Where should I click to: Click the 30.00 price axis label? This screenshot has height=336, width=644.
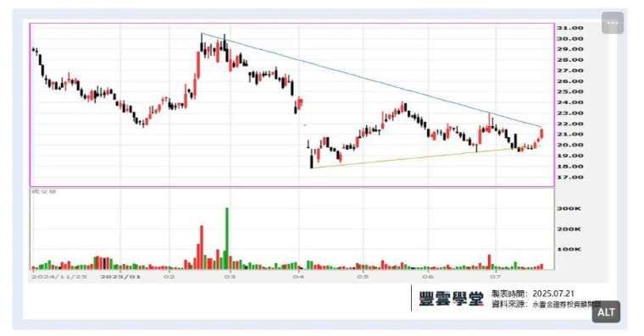click(569, 39)
